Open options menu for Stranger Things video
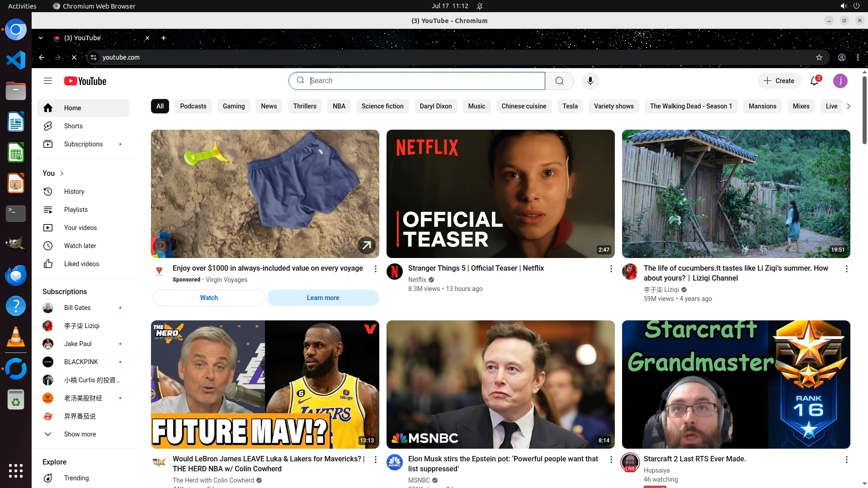 (x=611, y=269)
